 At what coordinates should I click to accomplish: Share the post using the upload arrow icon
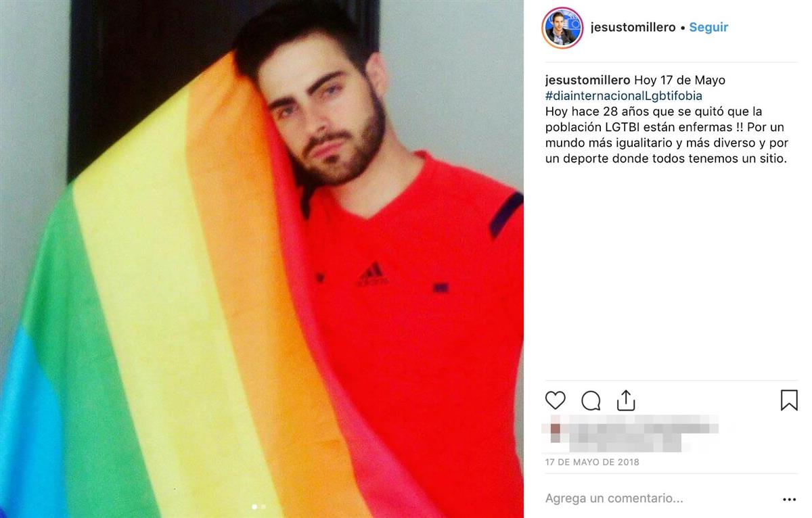[x=627, y=400]
